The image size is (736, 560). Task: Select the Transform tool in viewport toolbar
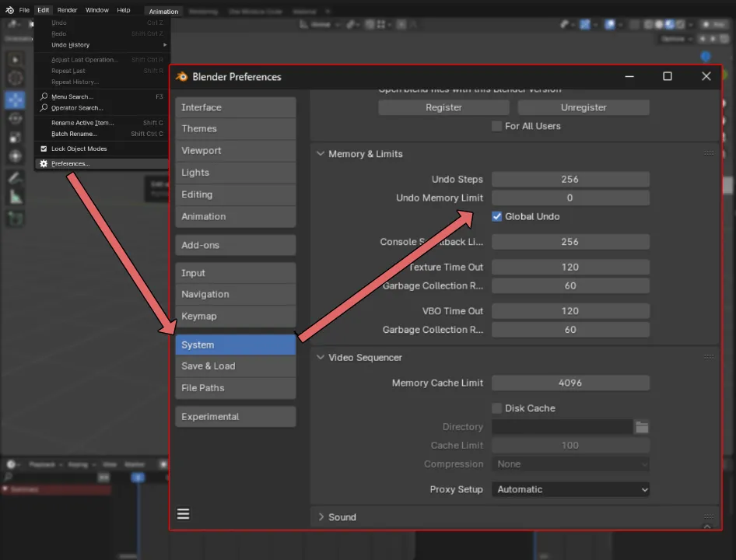pos(15,156)
